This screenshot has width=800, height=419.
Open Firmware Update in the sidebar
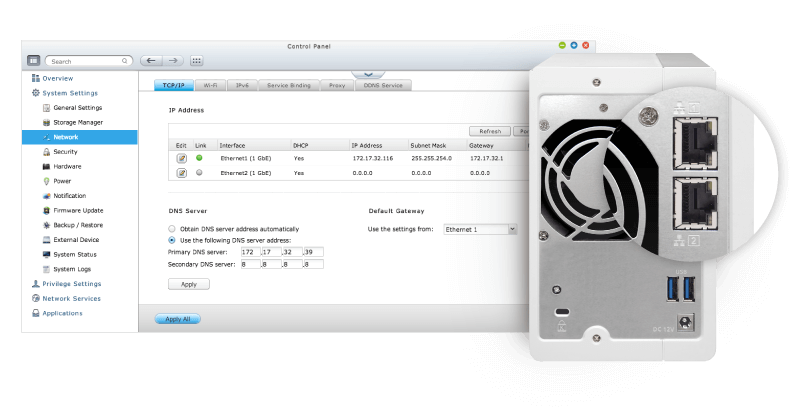[x=76, y=210]
